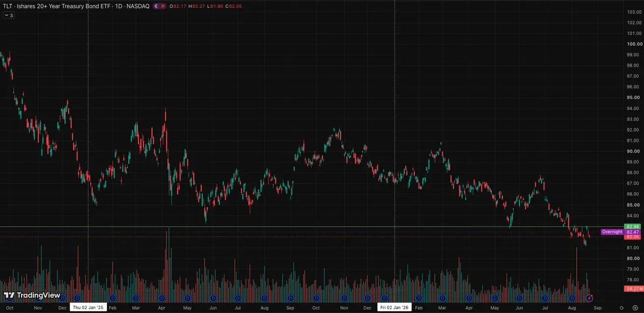The width and height of the screenshot is (644, 313).
Task: Select the Fri 02 Jan '26 date label
Action: [395, 308]
